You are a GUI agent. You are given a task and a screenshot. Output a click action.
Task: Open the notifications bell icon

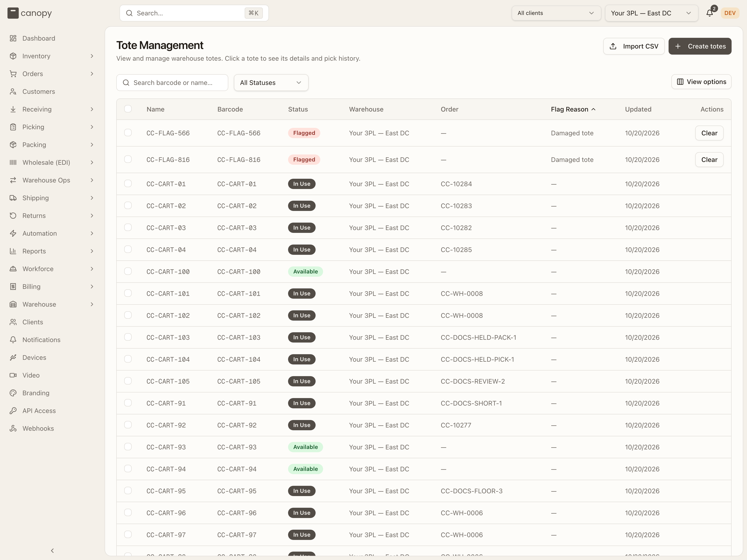709,13
